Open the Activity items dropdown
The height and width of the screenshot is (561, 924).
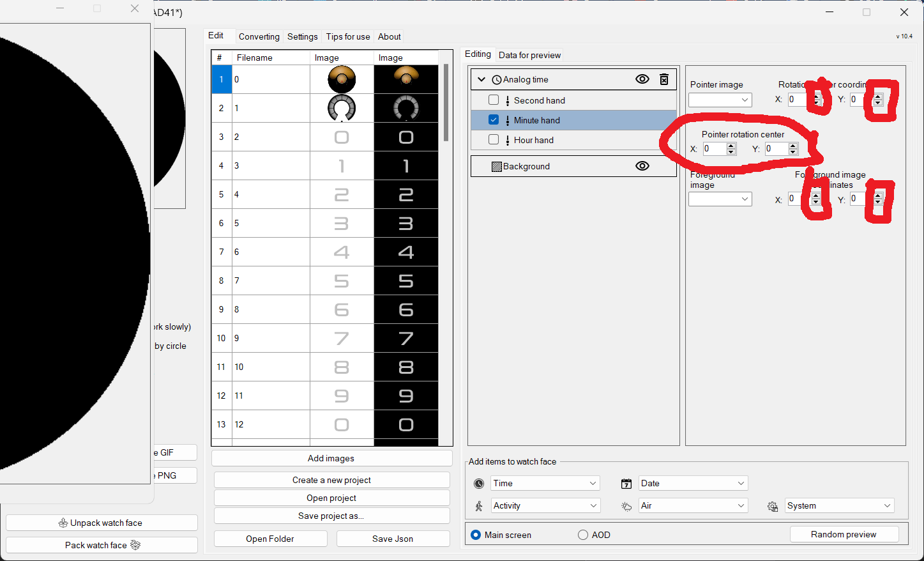click(x=545, y=506)
